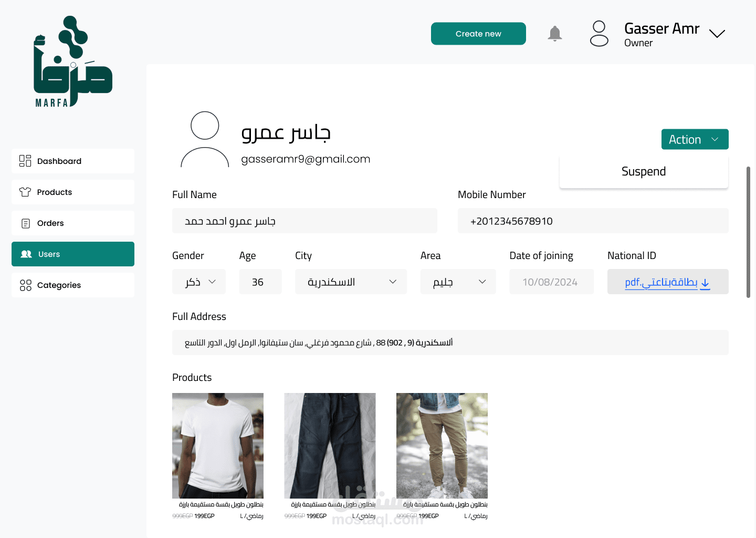This screenshot has width=756, height=538.
Task: Expand the Gasser Amr account chevron
Action: pos(717,34)
